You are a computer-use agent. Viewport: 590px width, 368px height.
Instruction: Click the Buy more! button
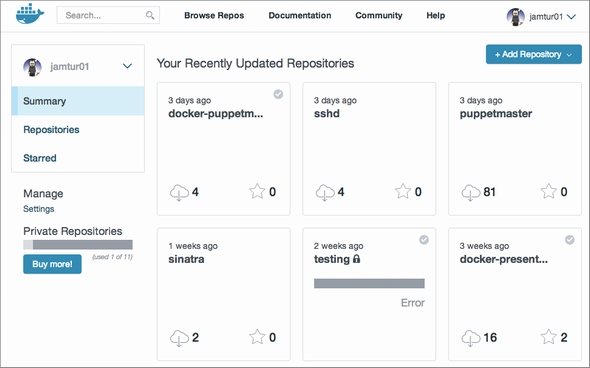click(x=52, y=264)
